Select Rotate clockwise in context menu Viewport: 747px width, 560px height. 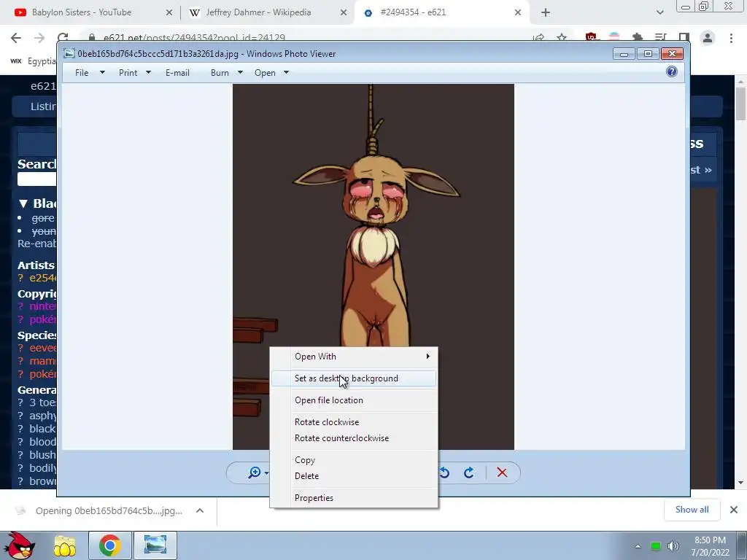pos(354,422)
